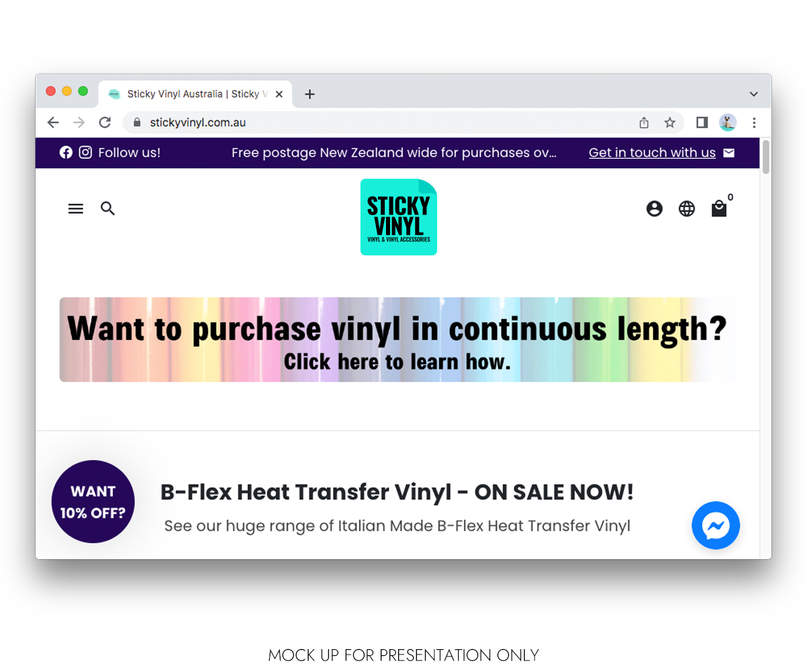Open the shopping bag cart
807x672 pixels.
pyautogui.click(x=719, y=209)
